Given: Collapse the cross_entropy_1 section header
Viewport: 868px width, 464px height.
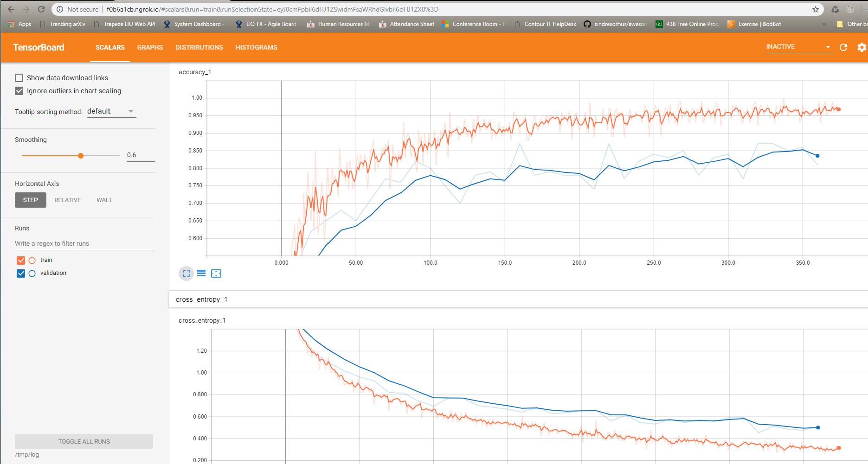Looking at the screenshot, I should coord(518,299).
